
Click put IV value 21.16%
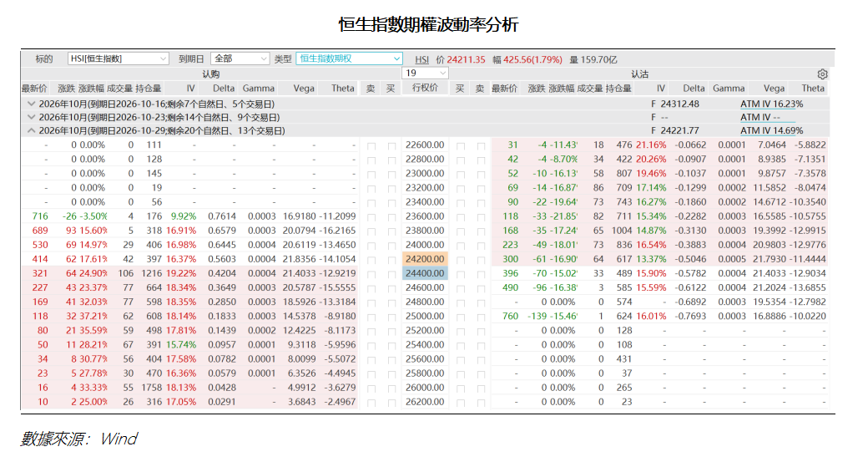coord(651,145)
